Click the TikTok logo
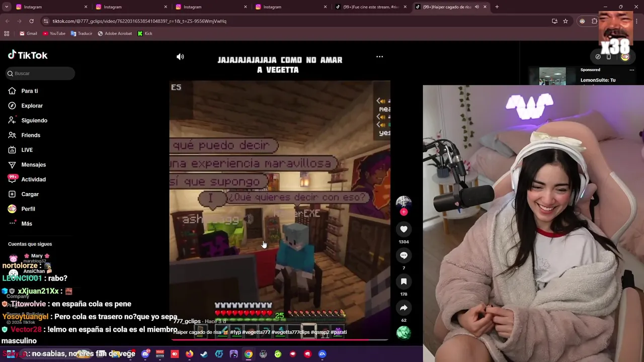644x362 pixels. click(x=28, y=55)
